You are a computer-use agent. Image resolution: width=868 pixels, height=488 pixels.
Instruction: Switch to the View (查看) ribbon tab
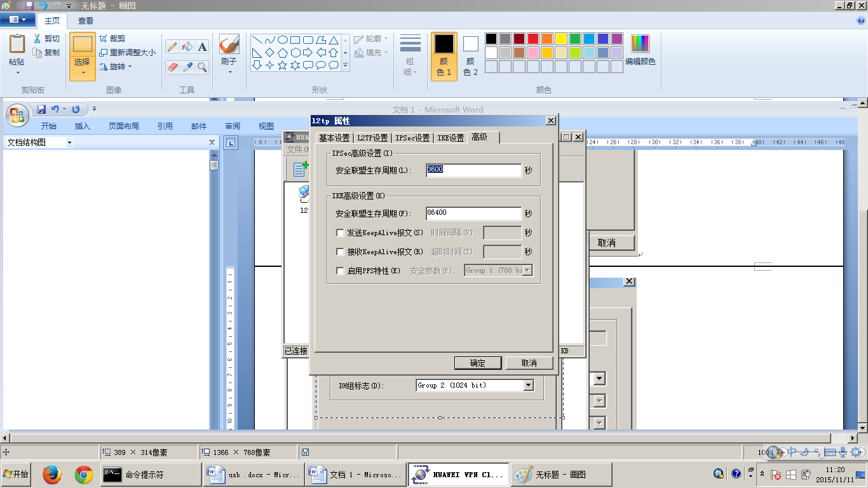point(86,21)
